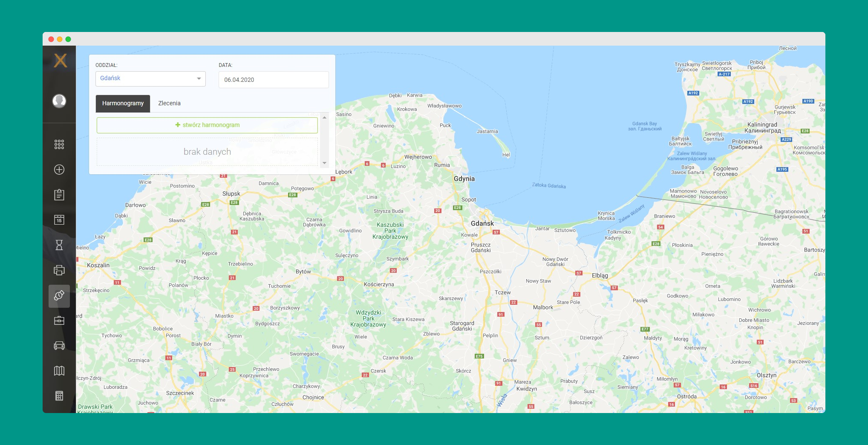Click the Gdynia label on the map
Image resolution: width=868 pixels, height=445 pixels.
(x=464, y=179)
